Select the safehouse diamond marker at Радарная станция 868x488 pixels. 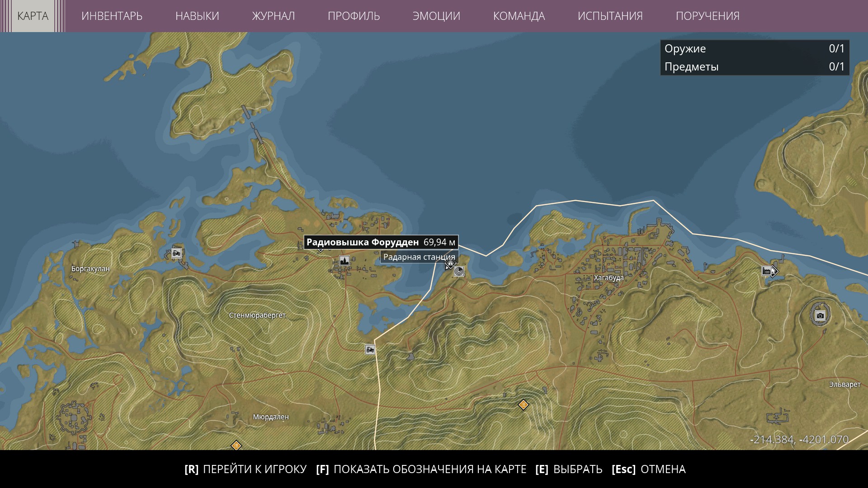tap(450, 264)
